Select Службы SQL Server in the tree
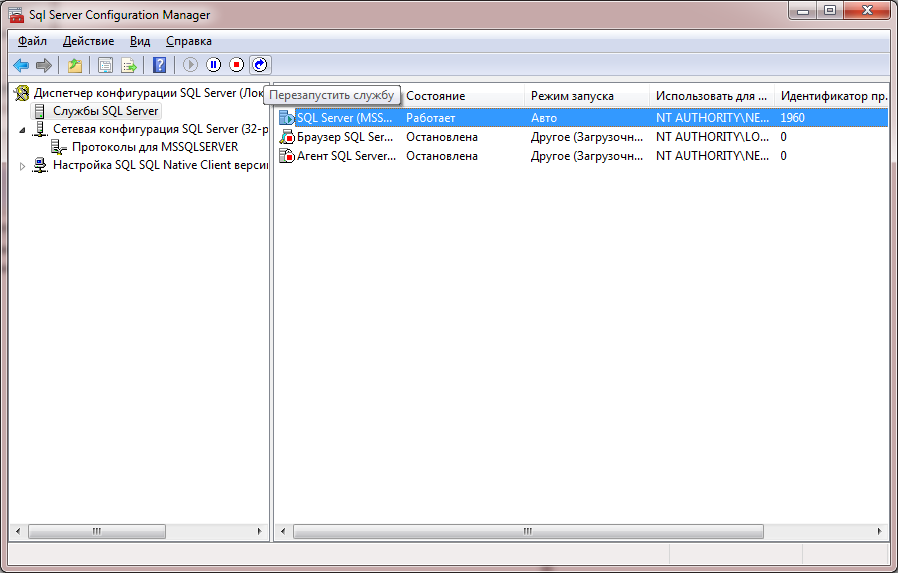This screenshot has width=898, height=573. 105,111
